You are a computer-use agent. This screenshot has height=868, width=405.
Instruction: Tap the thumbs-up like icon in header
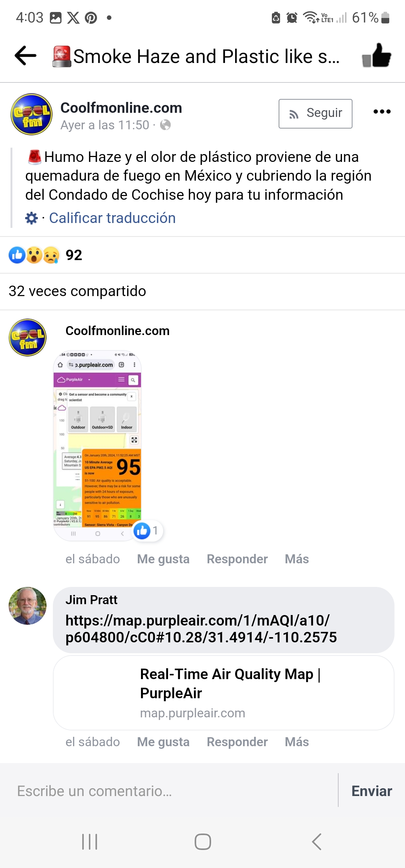[376, 55]
